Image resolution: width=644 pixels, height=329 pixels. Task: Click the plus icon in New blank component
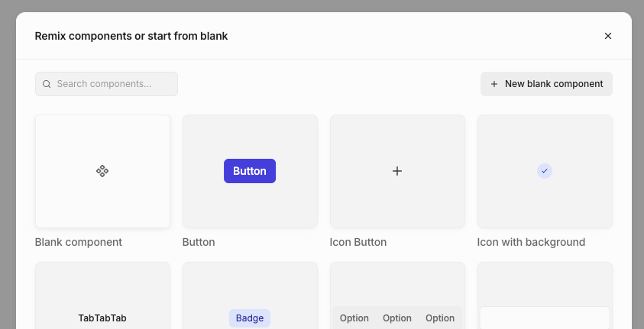[494, 84]
